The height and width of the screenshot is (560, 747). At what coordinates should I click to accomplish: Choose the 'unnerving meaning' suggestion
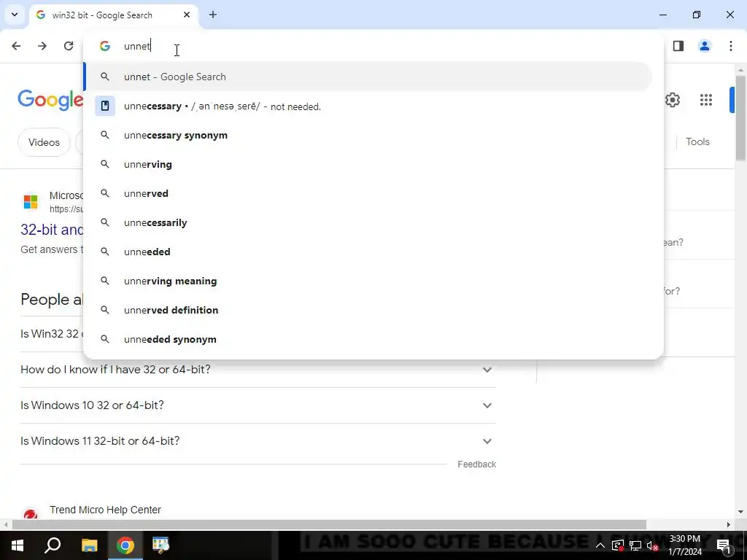368,281
